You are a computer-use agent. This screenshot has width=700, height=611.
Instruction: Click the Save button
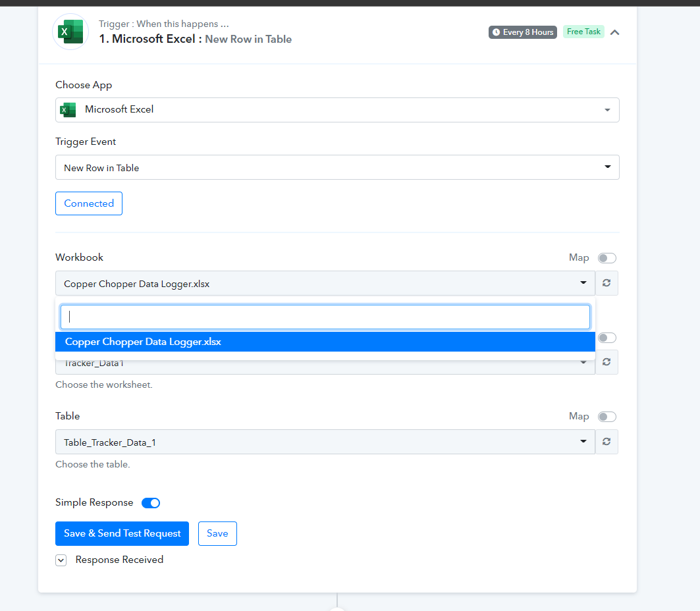click(x=217, y=533)
